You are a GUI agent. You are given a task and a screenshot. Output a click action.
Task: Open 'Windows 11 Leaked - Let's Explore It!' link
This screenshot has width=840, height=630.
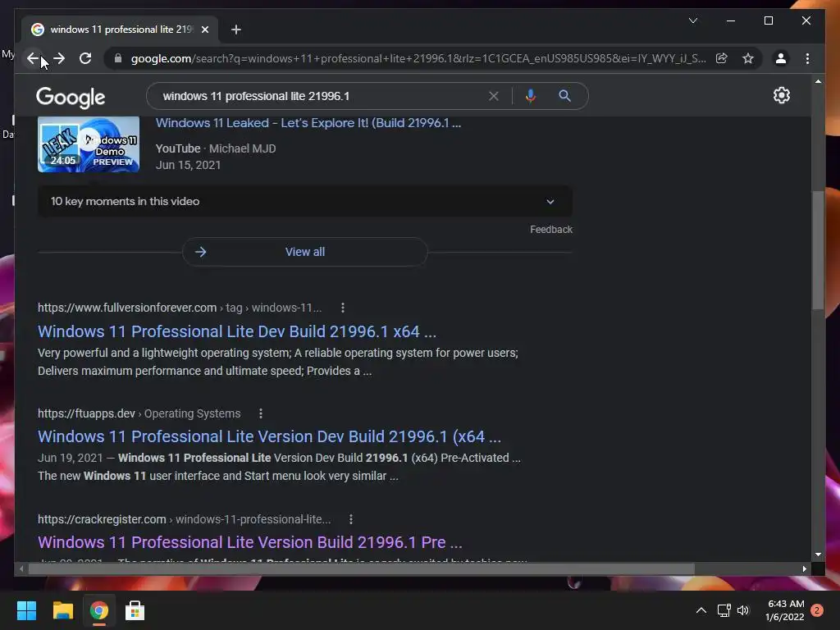coord(308,123)
